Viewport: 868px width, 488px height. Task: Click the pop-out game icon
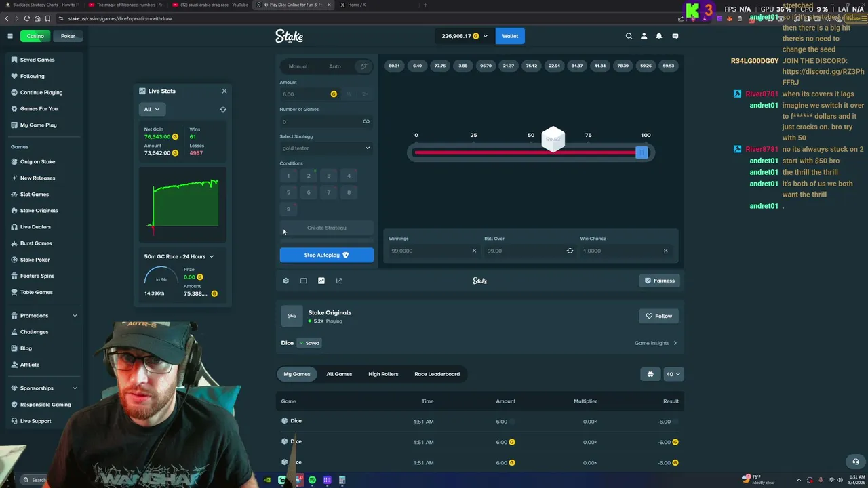[339, 281]
